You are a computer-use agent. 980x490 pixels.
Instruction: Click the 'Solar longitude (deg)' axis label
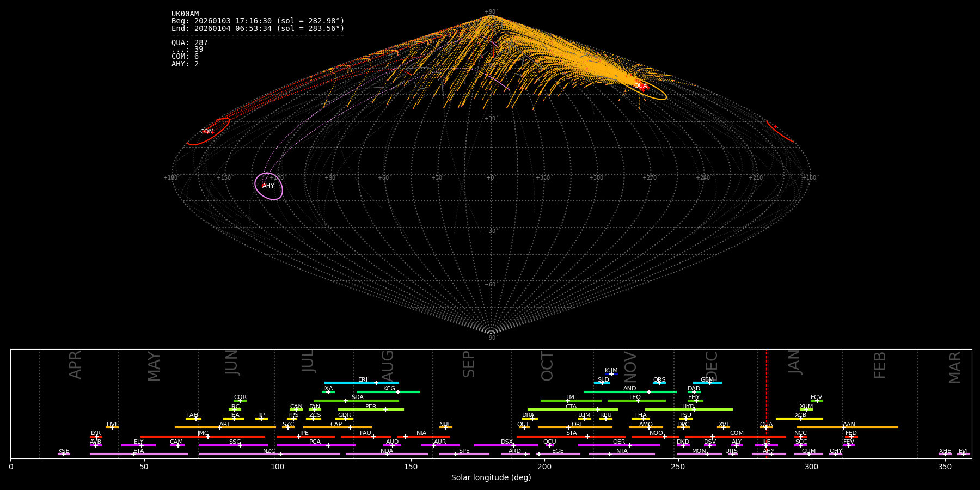[491, 478]
